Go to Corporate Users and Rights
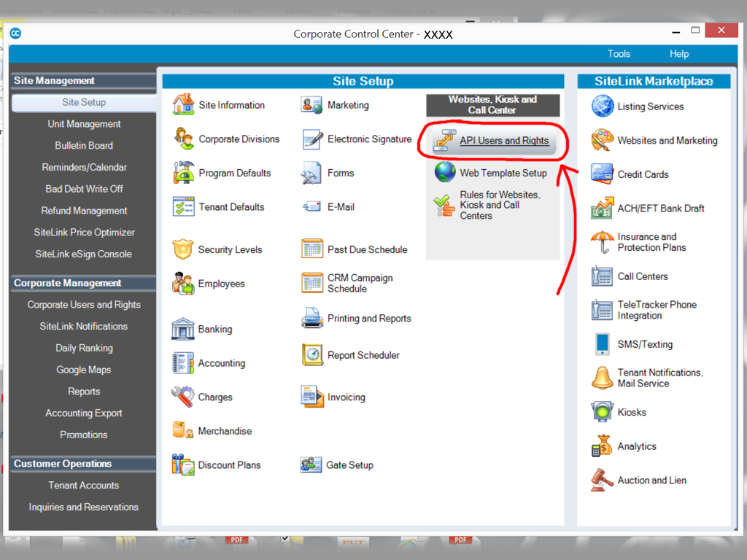The image size is (747, 560). pyautogui.click(x=84, y=305)
